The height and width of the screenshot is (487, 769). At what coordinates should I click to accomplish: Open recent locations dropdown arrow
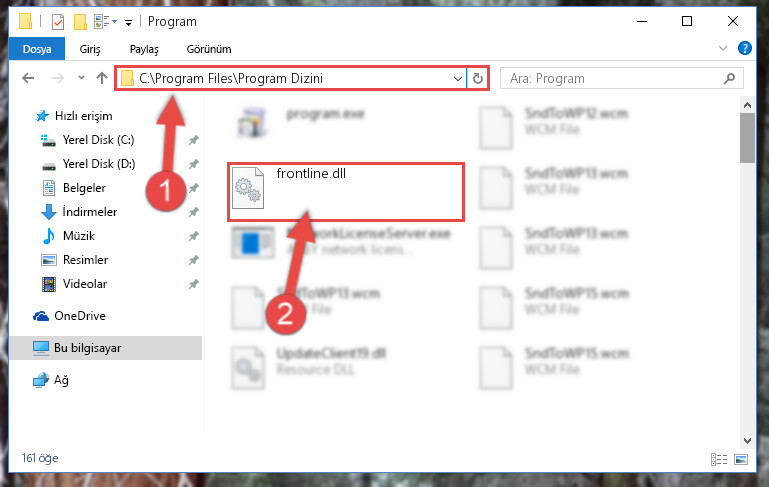[81, 77]
